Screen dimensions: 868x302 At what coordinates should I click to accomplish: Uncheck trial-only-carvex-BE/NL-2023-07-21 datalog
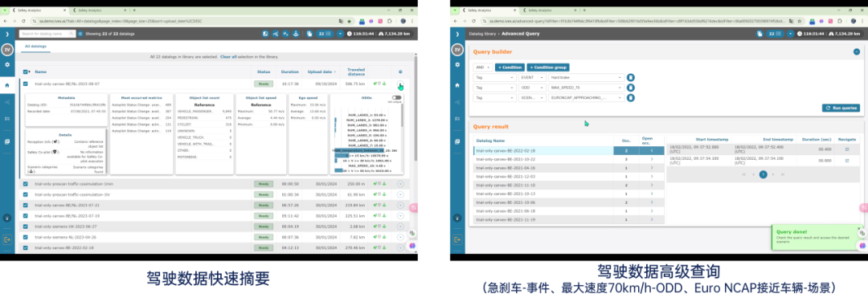tap(26, 205)
